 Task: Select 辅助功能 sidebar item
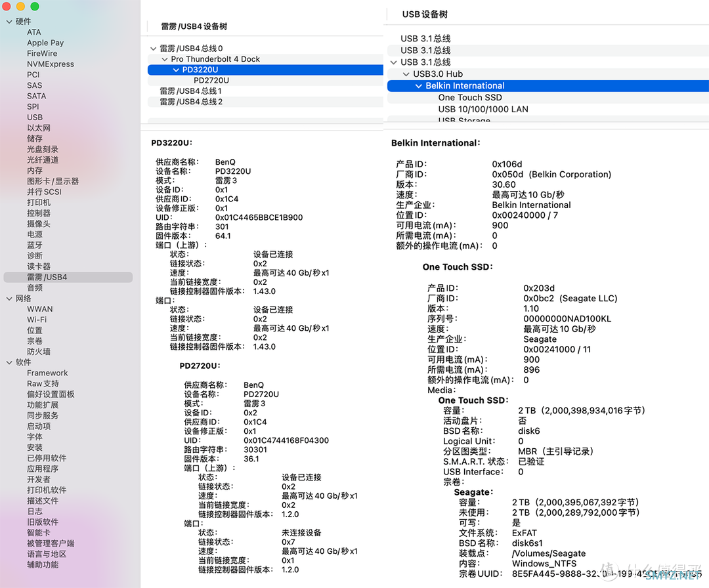point(43,564)
